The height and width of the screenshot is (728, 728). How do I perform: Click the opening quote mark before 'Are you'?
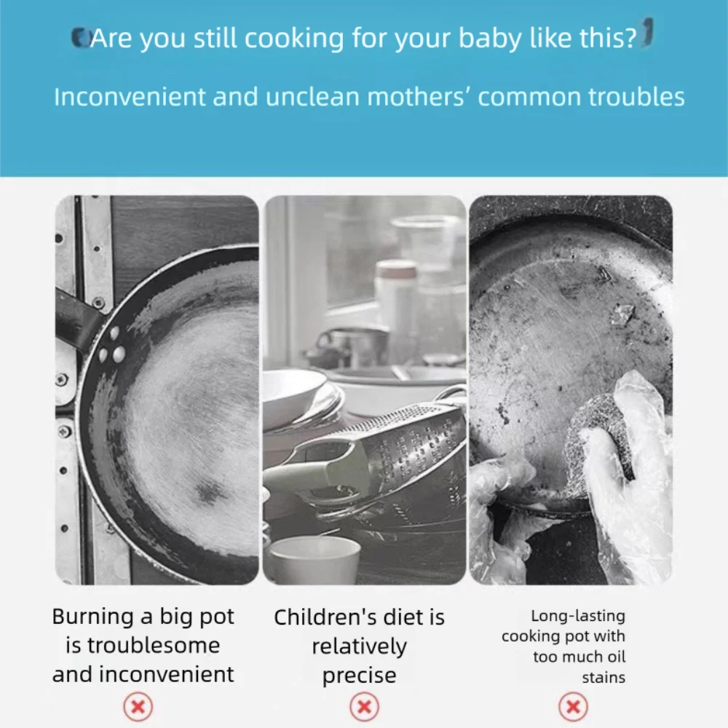click(80, 38)
